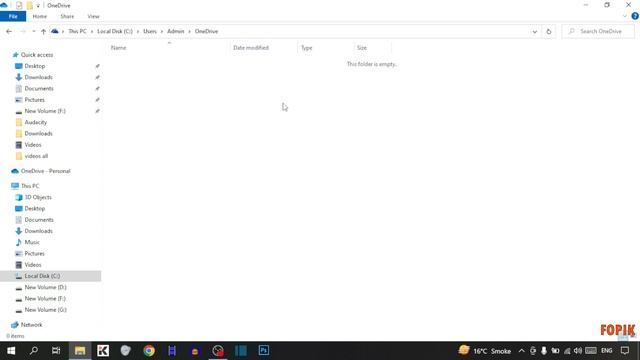This screenshot has width=640, height=360.
Task: Open the notification center icon
Action: tap(625, 351)
